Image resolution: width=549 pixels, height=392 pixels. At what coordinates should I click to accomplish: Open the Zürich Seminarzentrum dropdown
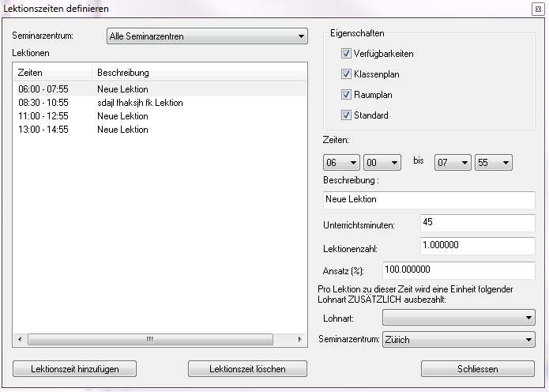tap(458, 340)
